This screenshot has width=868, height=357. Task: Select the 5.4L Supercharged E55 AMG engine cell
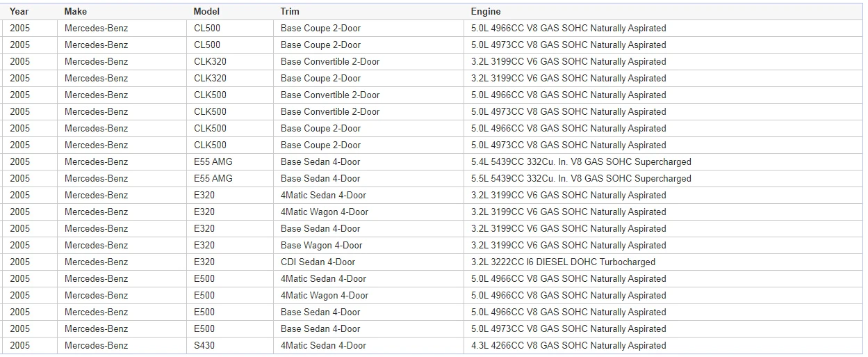pyautogui.click(x=663, y=162)
